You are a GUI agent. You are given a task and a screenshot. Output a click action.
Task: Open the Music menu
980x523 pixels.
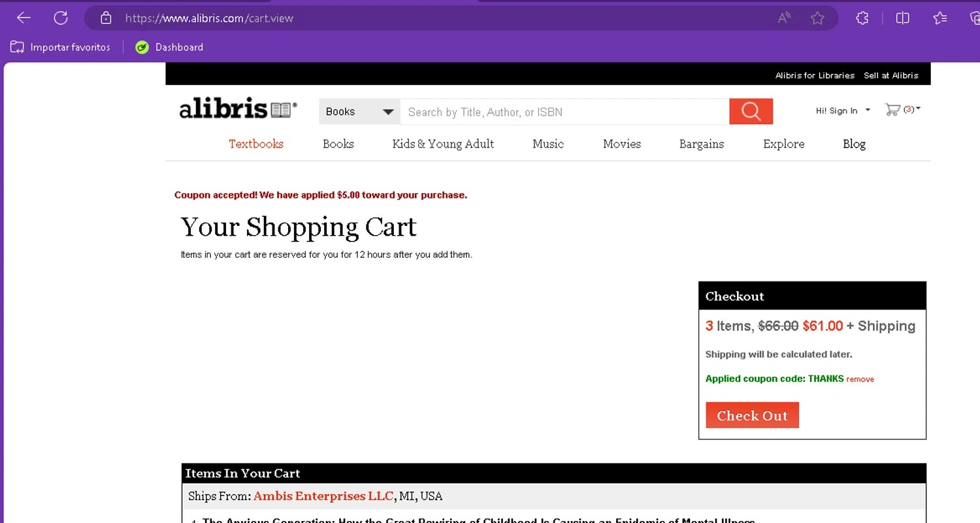pos(548,144)
